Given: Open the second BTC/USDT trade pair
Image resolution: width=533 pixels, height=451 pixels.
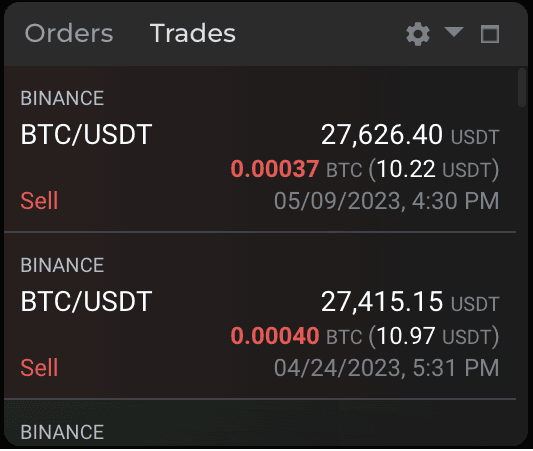Looking at the screenshot, I should coord(86,301).
